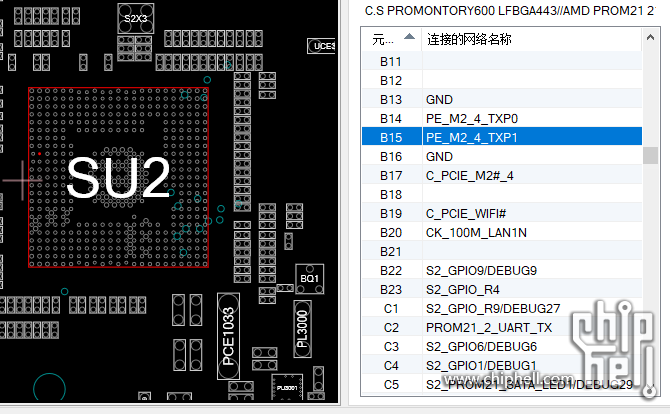This screenshot has width=670, height=414.
Task: Select net S2_GPIO9/DEBUG9
Action: [x=481, y=270]
